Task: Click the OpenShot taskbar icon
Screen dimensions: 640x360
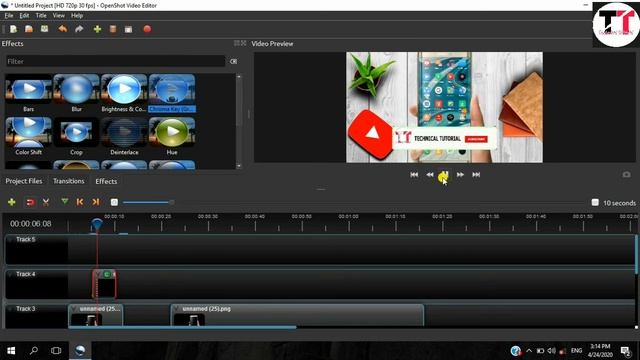Action: 80,351
